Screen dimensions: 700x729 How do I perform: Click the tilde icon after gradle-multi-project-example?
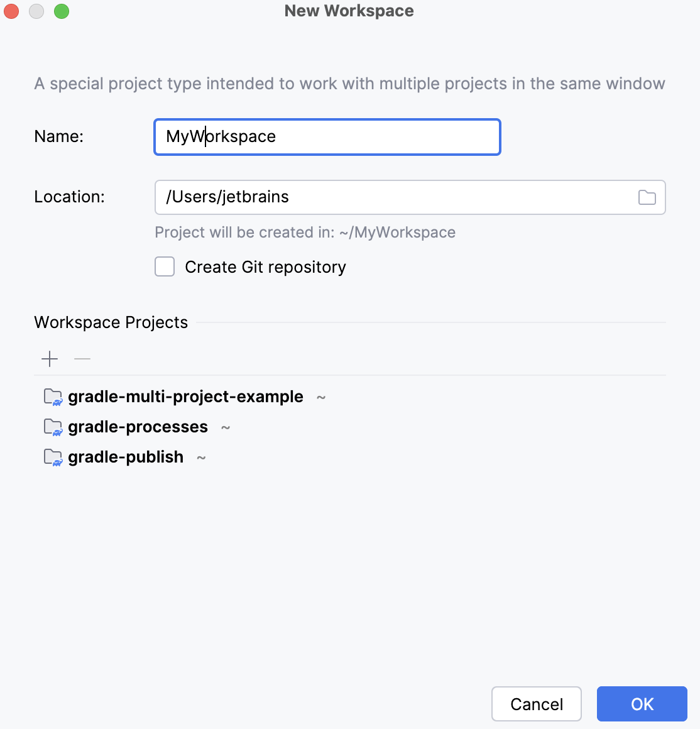tap(321, 397)
